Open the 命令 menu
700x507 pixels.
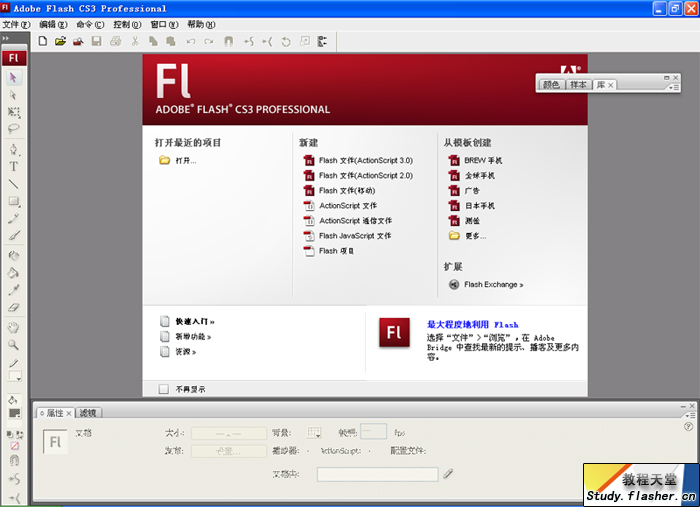90,25
